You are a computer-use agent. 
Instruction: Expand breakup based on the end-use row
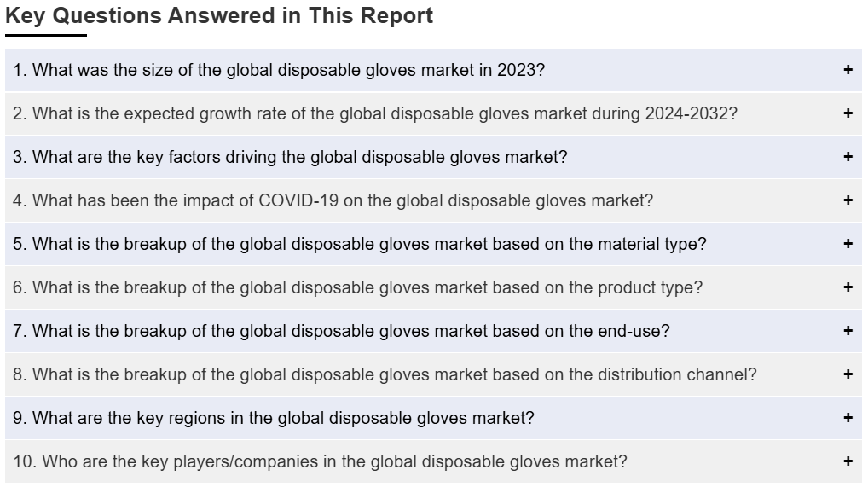[x=433, y=331]
